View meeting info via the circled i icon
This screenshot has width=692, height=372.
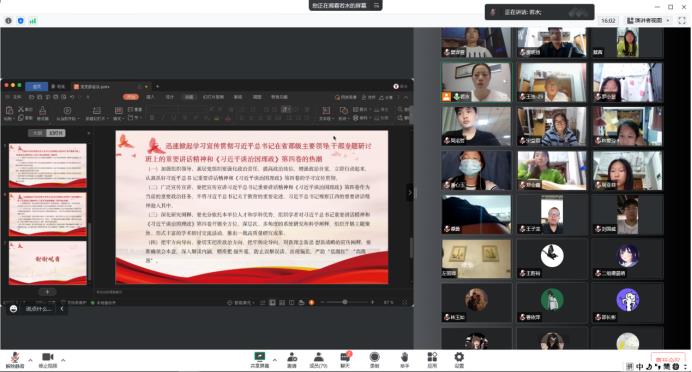[8, 20]
